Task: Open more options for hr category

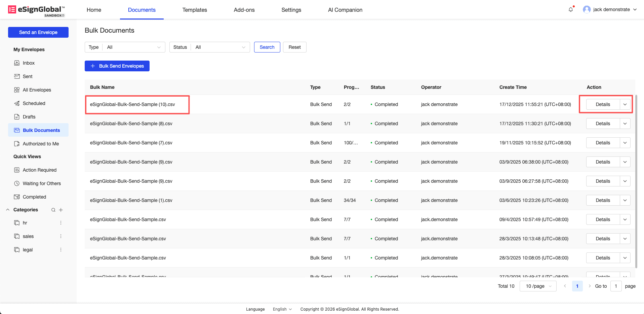Action: click(x=61, y=223)
